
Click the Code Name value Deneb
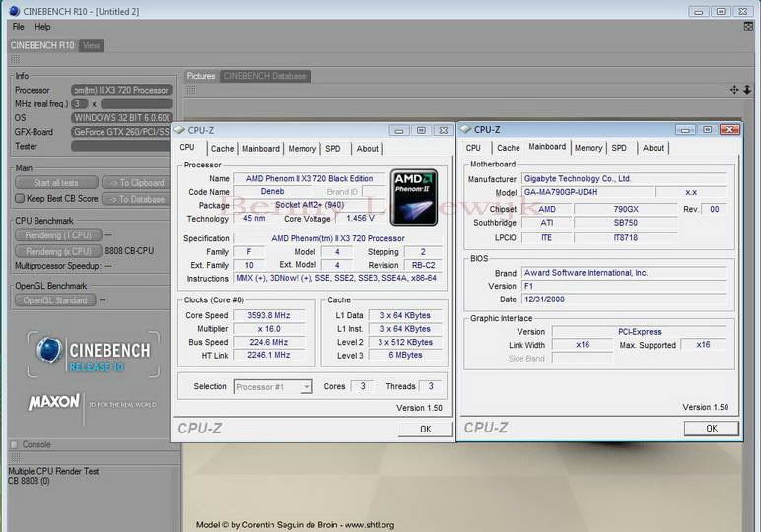273,191
